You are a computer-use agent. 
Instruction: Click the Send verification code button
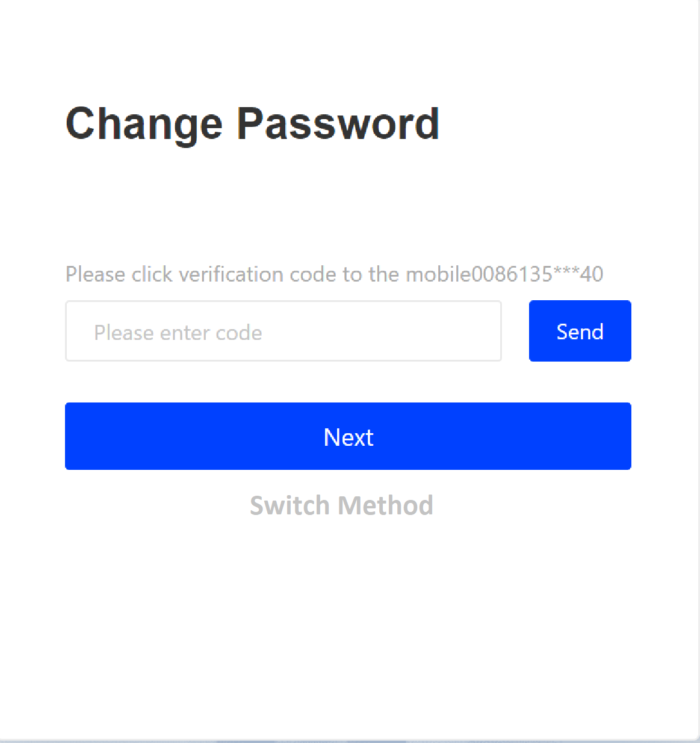coord(579,331)
